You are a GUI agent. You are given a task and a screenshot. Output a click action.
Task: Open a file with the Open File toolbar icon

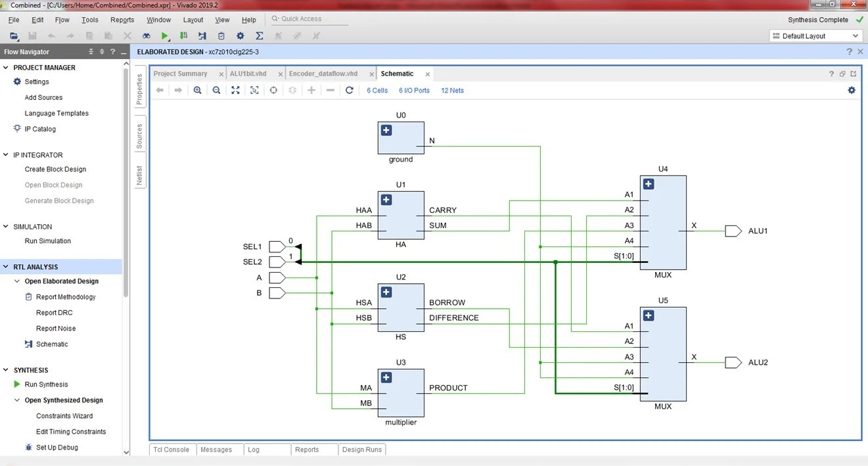[x=14, y=36]
